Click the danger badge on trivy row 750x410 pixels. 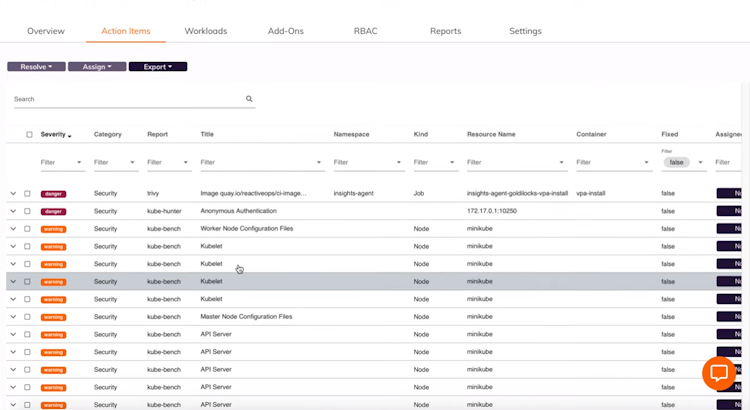[x=53, y=193]
